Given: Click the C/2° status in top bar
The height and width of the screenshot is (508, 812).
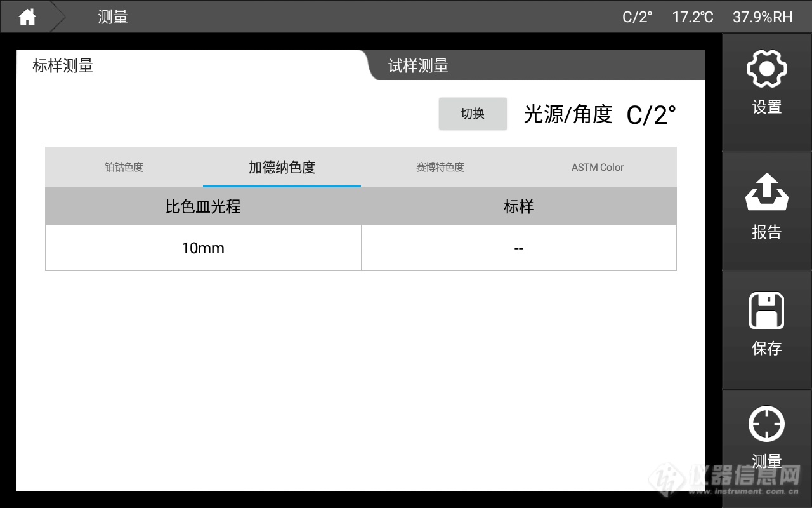Looking at the screenshot, I should pos(637,17).
